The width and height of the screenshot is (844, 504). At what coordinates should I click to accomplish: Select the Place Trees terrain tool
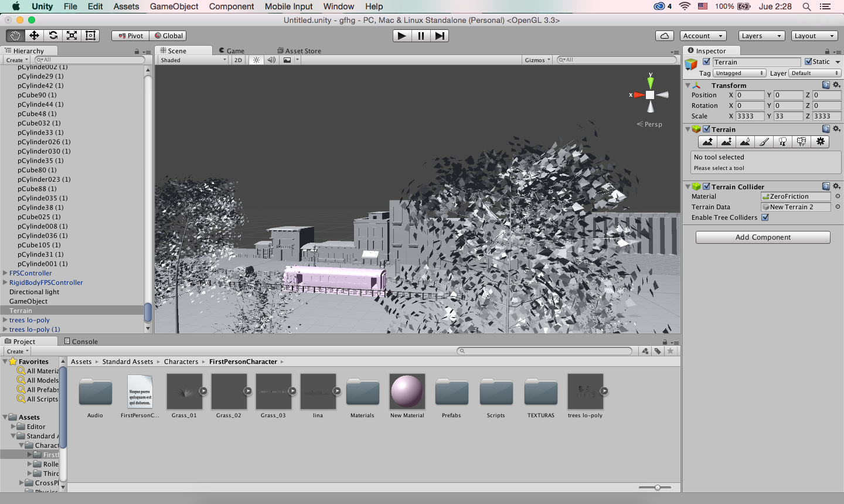coord(782,141)
